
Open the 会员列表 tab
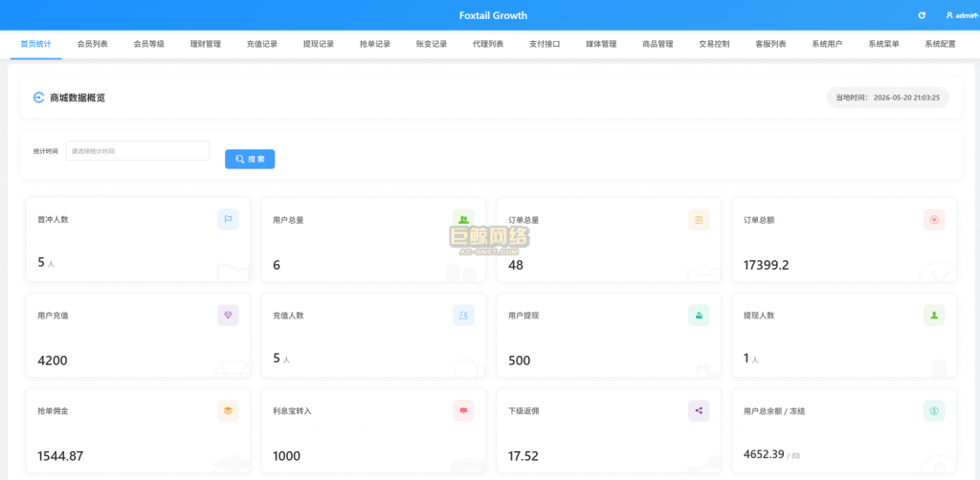93,44
